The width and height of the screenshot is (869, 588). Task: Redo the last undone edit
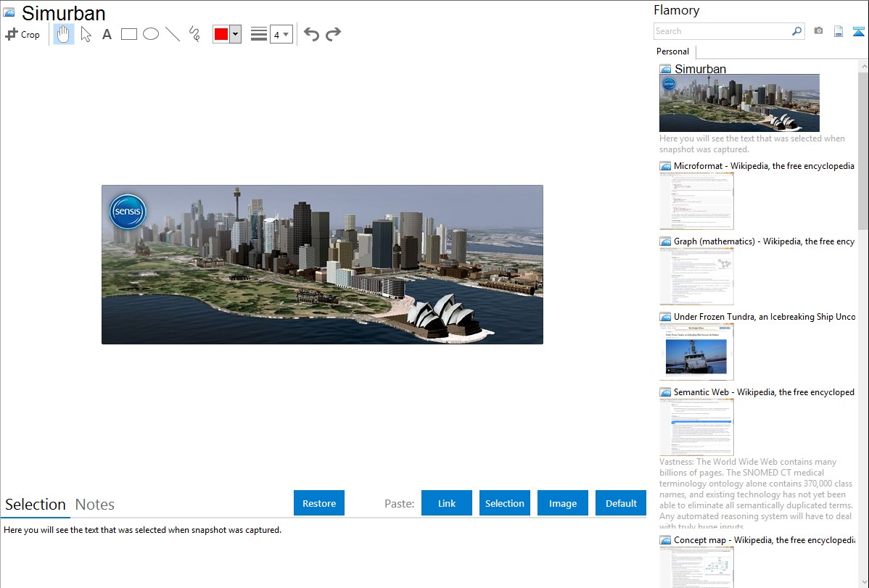pos(333,34)
